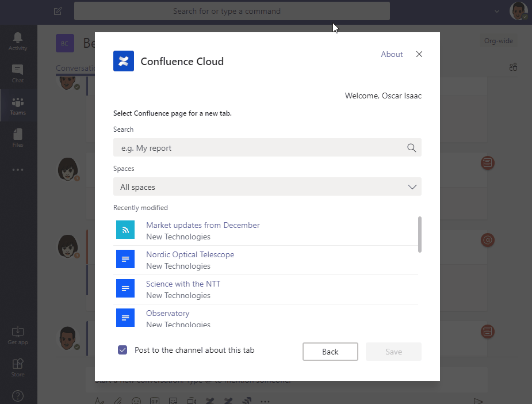
Task: Click the Org-wide label
Action: (x=499, y=41)
